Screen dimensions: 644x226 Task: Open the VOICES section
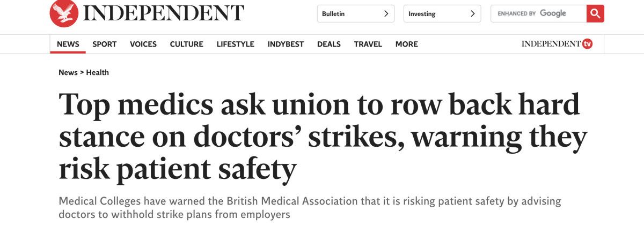(143, 44)
